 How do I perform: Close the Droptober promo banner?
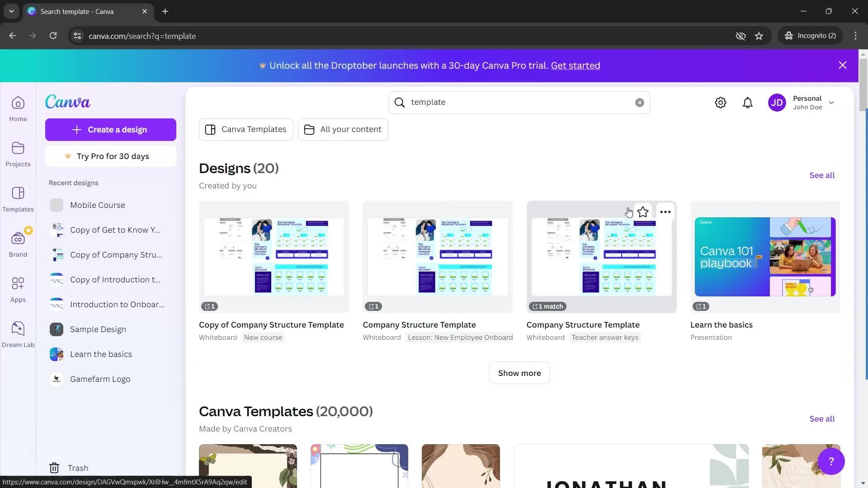[843, 66]
